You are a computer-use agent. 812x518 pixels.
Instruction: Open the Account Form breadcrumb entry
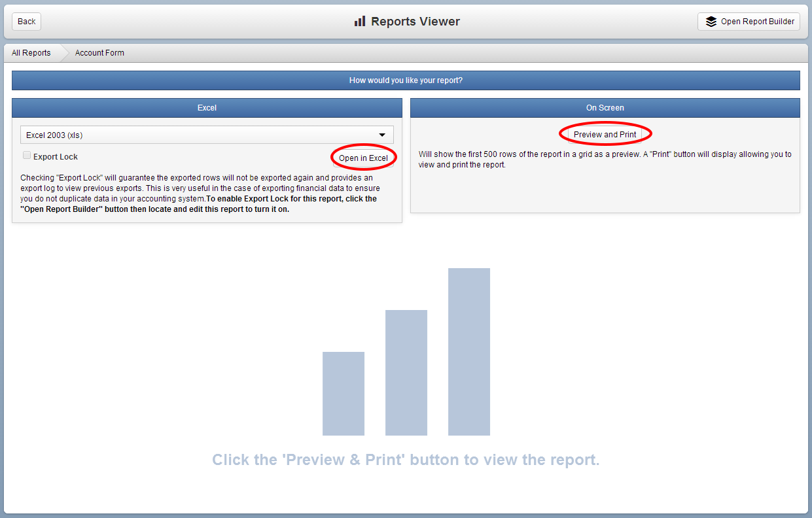tap(99, 52)
